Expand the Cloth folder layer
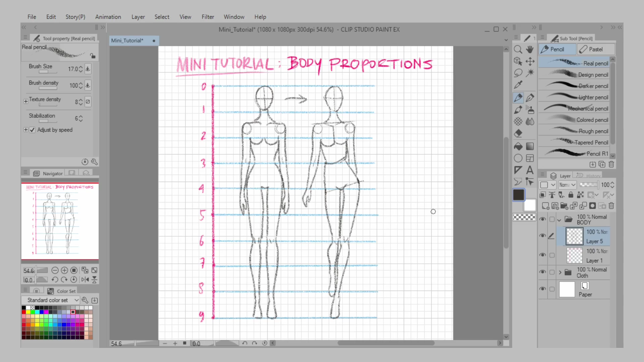Screen dimensions: 644x362 point(560,273)
